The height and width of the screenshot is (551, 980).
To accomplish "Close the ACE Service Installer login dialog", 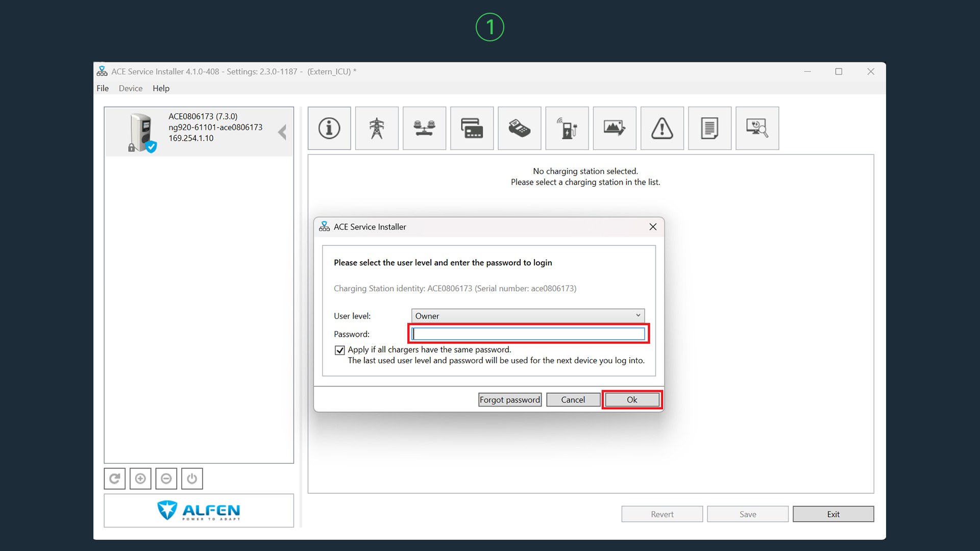I will pos(653,227).
